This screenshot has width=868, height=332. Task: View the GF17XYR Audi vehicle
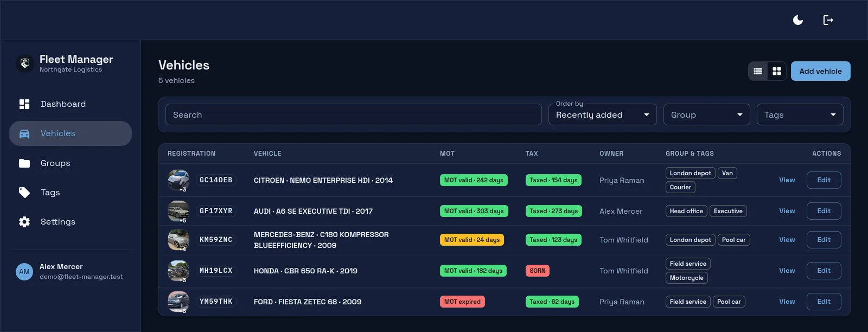787,211
